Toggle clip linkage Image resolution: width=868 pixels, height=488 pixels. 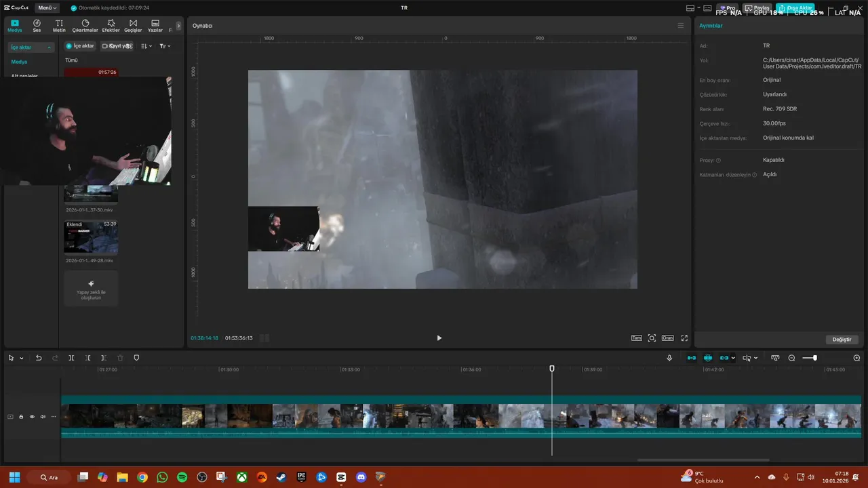724,358
